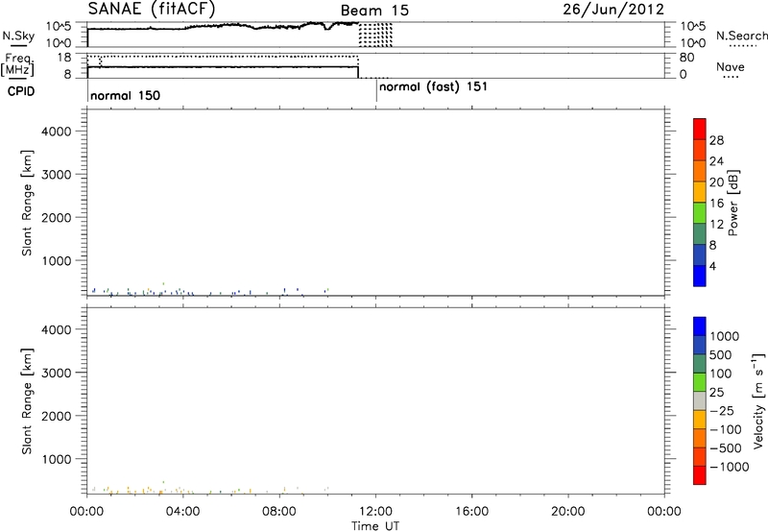Viewport: 768px width, 532px height.
Task: Click the 04:00 time axis label
Action: click(182, 512)
